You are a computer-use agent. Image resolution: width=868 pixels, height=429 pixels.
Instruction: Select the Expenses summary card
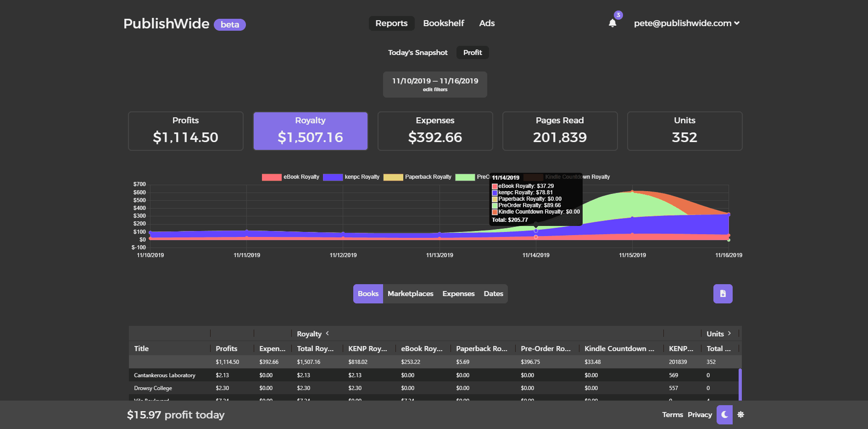[435, 131]
